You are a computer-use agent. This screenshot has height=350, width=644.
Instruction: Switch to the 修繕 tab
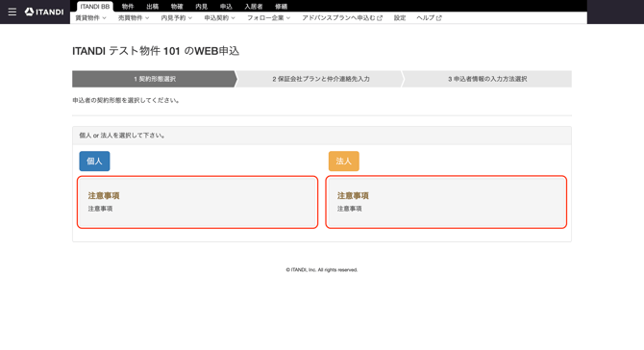[x=282, y=7]
